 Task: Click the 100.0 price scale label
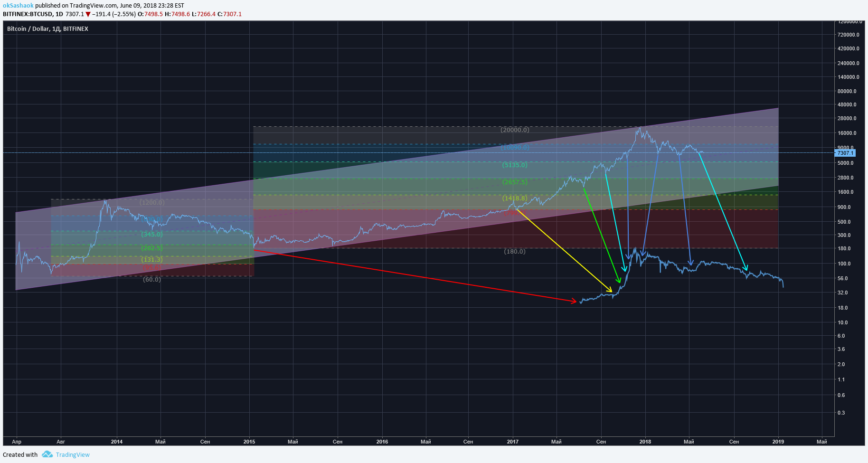pos(844,264)
